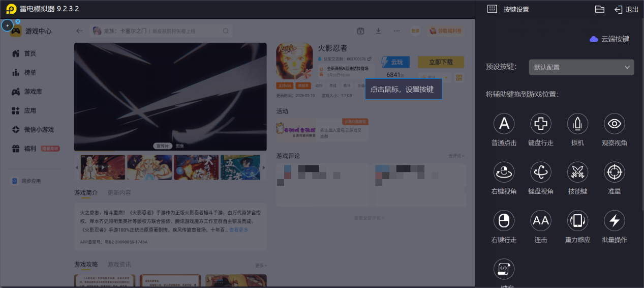The width and height of the screenshot is (644, 288).
Task: Click 查看全部评论 link
Action: pos(369,218)
